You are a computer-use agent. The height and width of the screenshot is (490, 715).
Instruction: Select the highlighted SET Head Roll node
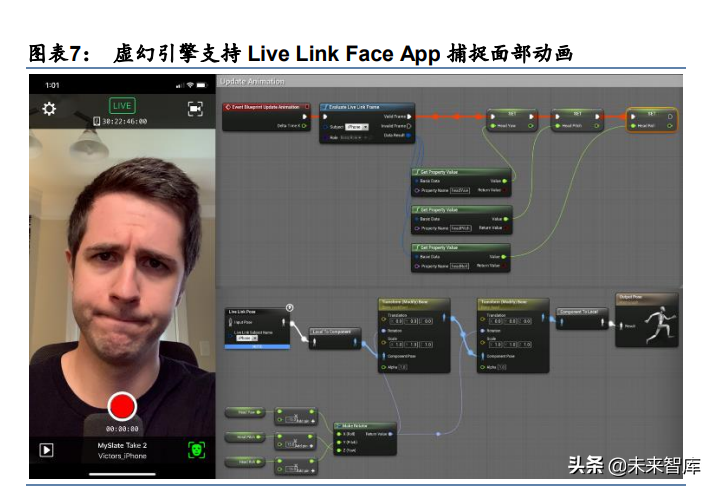[x=652, y=120]
